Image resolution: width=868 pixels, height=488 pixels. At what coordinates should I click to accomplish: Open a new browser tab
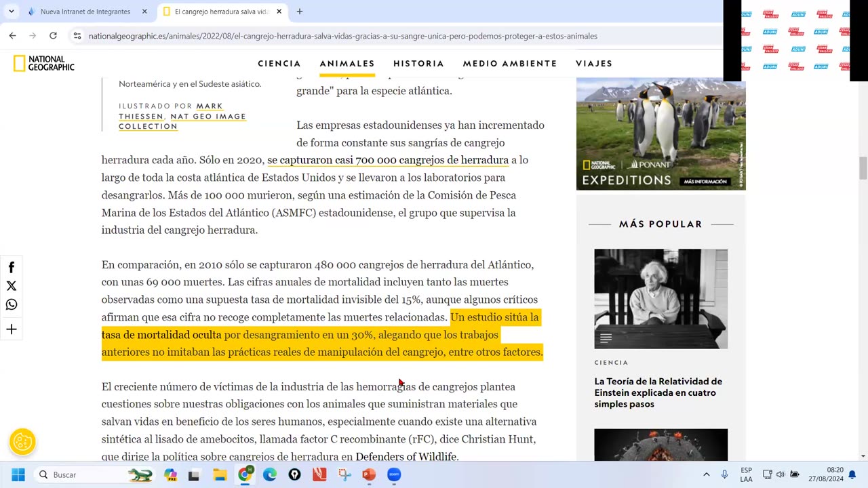coord(300,12)
